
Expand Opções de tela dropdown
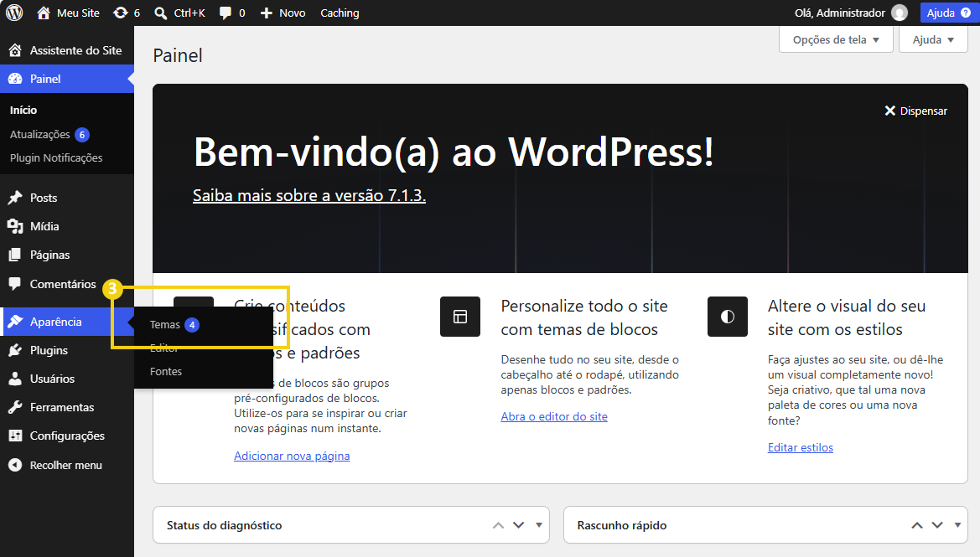[836, 39]
